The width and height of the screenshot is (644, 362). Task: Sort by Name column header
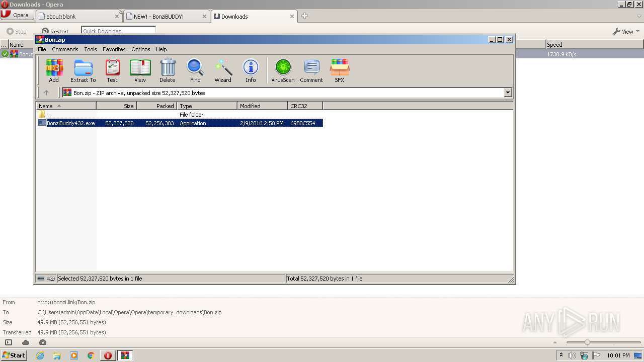click(66, 106)
